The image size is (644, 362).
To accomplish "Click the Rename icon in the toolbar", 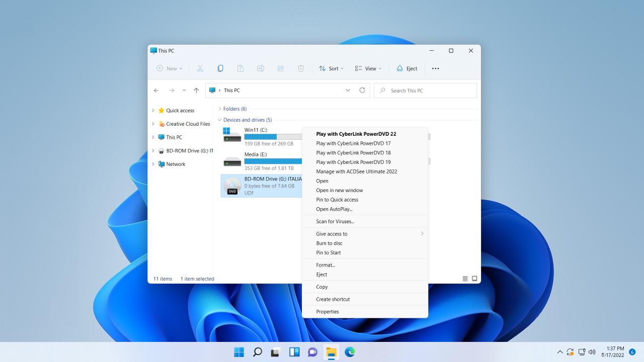I will click(261, 68).
